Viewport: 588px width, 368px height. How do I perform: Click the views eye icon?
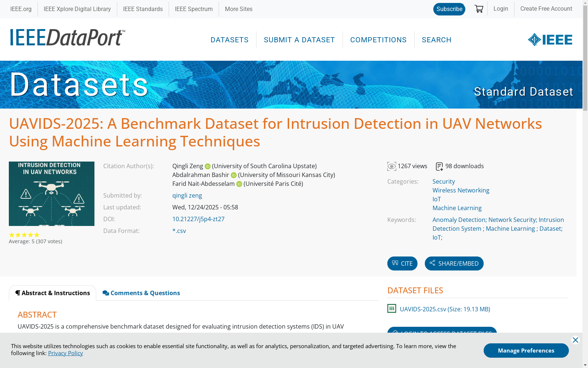[x=392, y=166]
